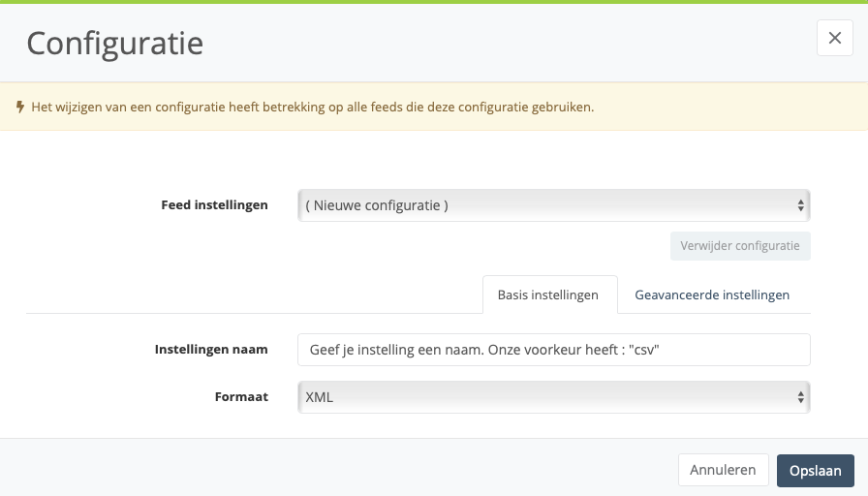Click the yellow warning message text
Image resolution: width=868 pixels, height=496 pixels.
(312, 107)
